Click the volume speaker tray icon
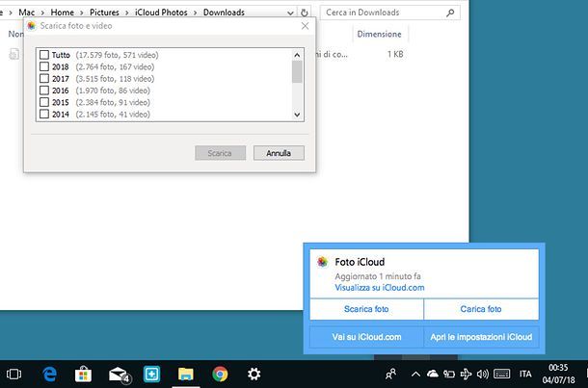The width and height of the screenshot is (588, 388). pos(483,375)
